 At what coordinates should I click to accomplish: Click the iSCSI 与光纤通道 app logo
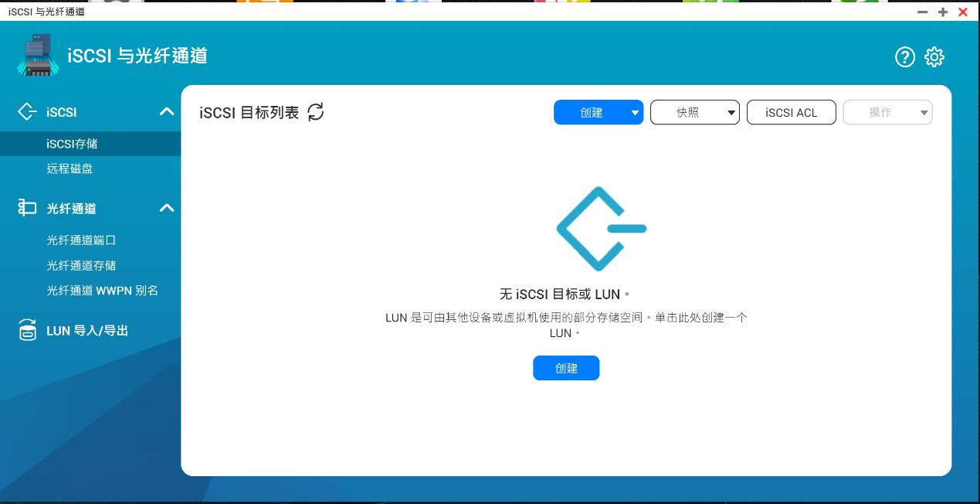(37, 54)
